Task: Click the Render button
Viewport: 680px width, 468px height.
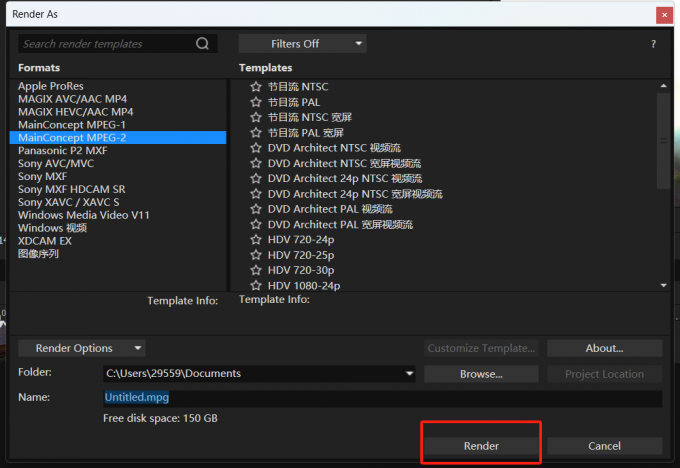Action: pos(481,446)
